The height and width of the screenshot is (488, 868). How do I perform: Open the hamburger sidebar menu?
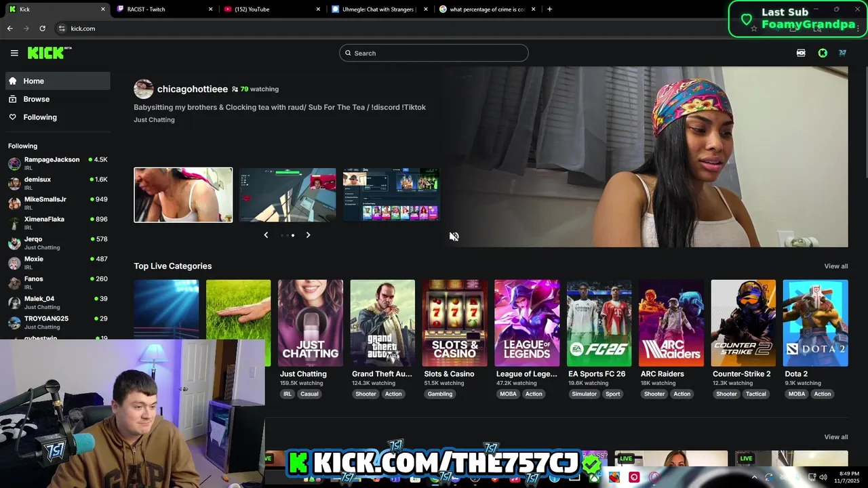point(14,53)
